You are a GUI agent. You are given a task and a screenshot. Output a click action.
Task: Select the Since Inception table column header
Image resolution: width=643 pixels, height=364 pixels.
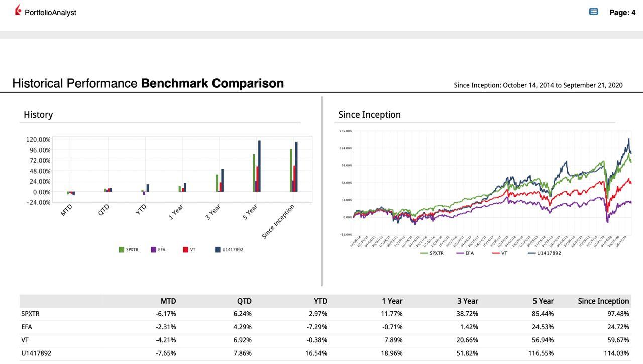(x=603, y=301)
